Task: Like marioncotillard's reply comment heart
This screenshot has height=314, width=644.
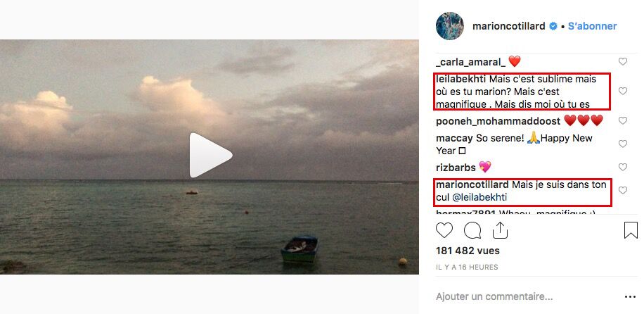Action: pyautogui.click(x=623, y=190)
